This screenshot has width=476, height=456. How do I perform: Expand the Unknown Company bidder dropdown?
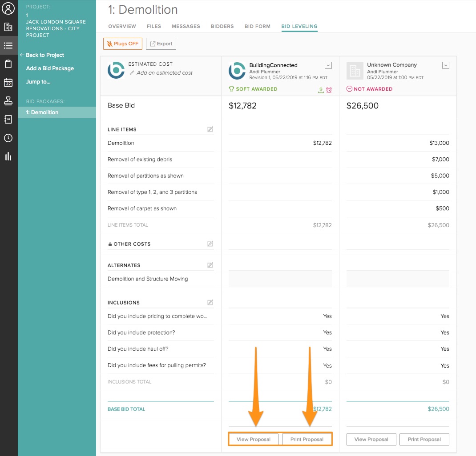(x=446, y=65)
